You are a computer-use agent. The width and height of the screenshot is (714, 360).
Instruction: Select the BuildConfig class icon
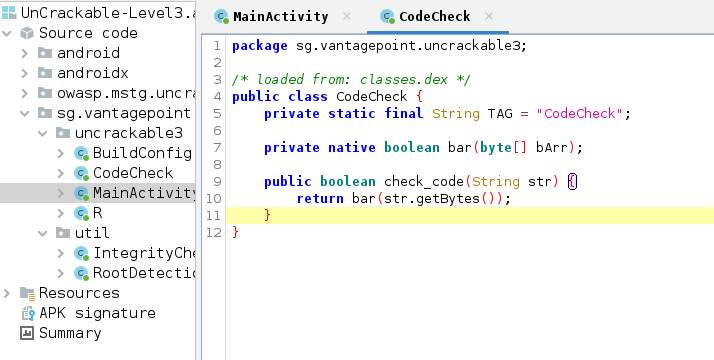point(81,153)
